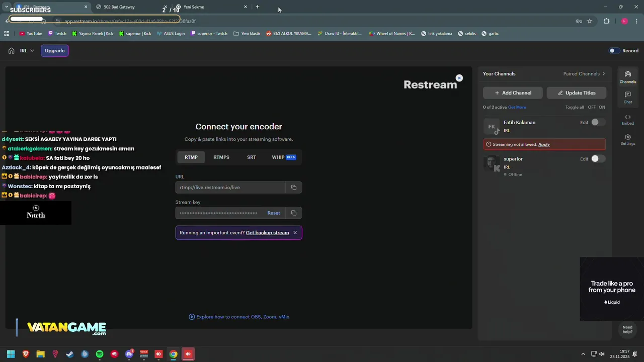The image size is (644, 362).
Task: Select the RTMPS protocol tab
Action: [x=221, y=157]
